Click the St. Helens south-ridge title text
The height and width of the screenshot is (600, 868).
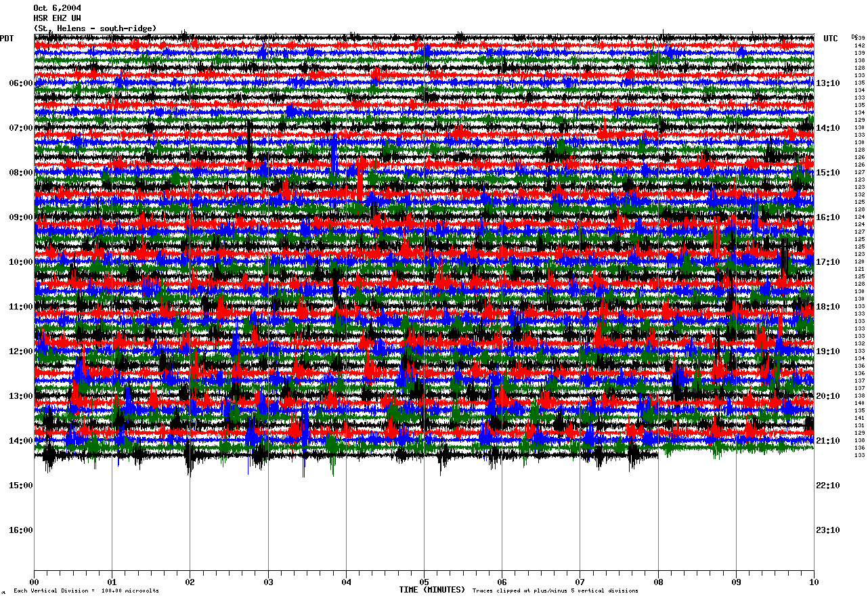coord(95,28)
